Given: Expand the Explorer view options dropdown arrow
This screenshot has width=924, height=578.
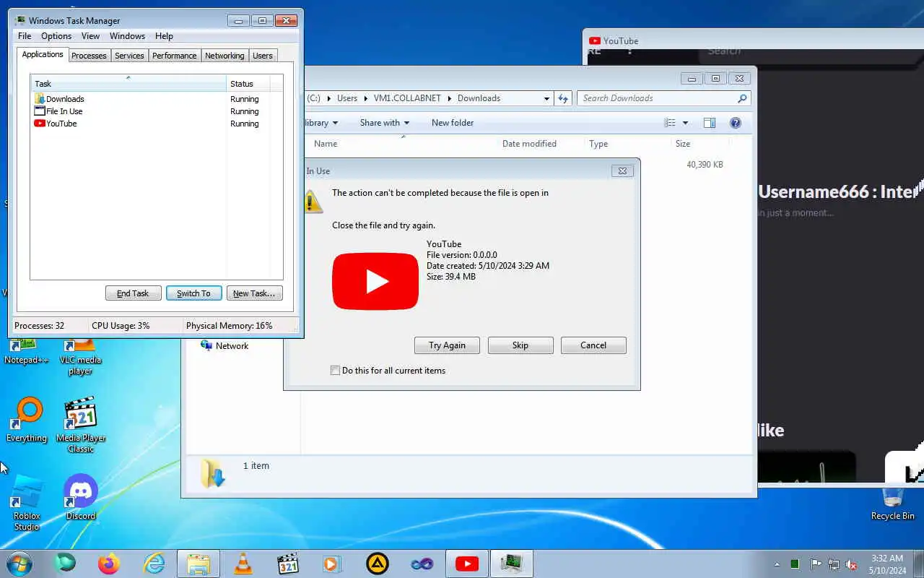Looking at the screenshot, I should [x=685, y=123].
